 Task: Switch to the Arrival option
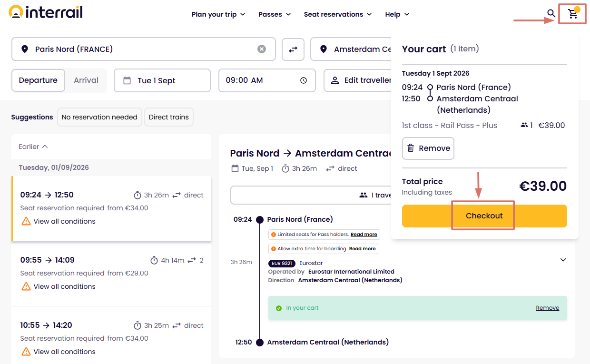click(x=86, y=80)
